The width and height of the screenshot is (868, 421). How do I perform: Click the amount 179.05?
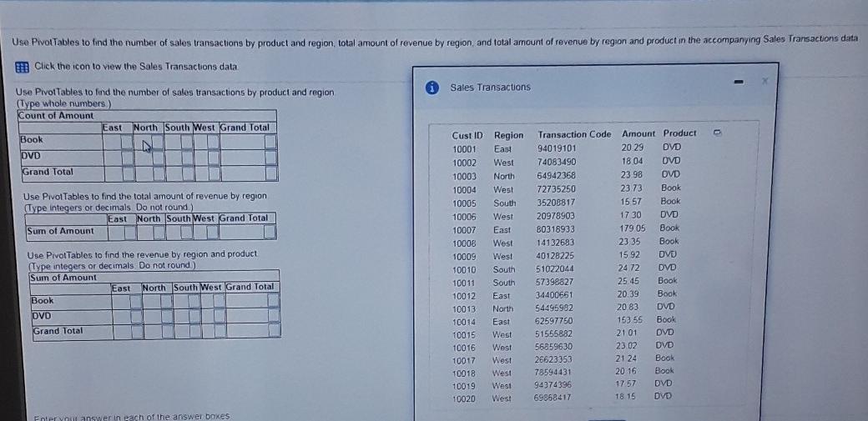click(633, 228)
